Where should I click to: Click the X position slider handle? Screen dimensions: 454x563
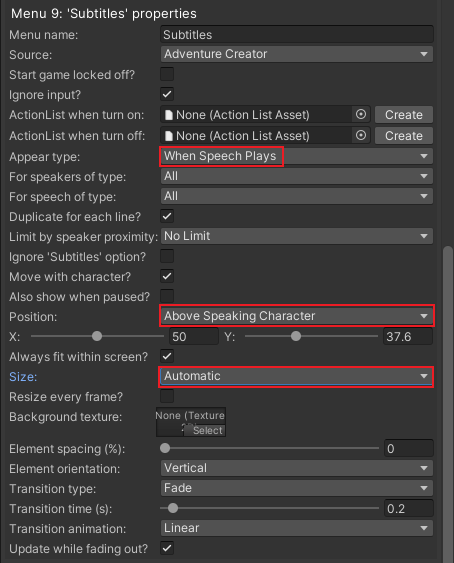(97, 336)
